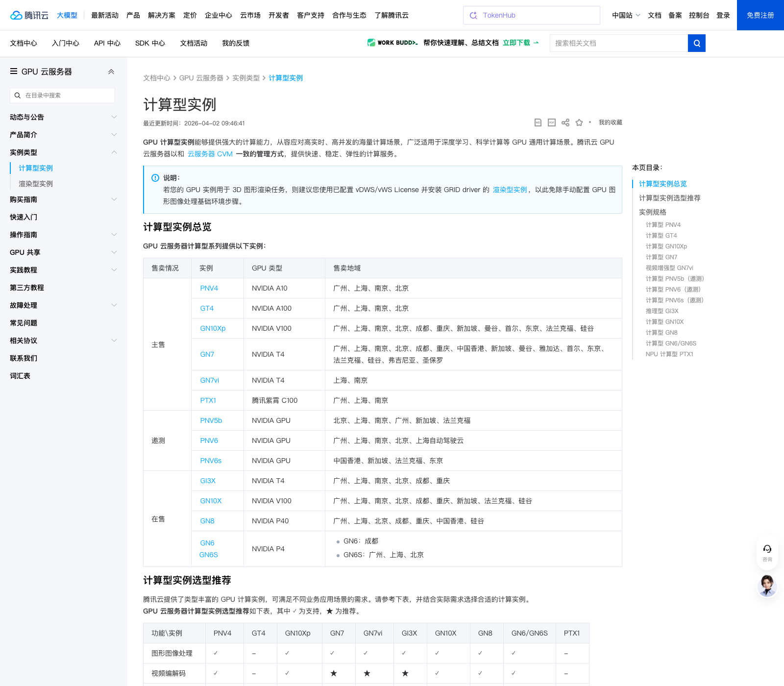Focus the 搜索相关文档 input field

(619, 43)
